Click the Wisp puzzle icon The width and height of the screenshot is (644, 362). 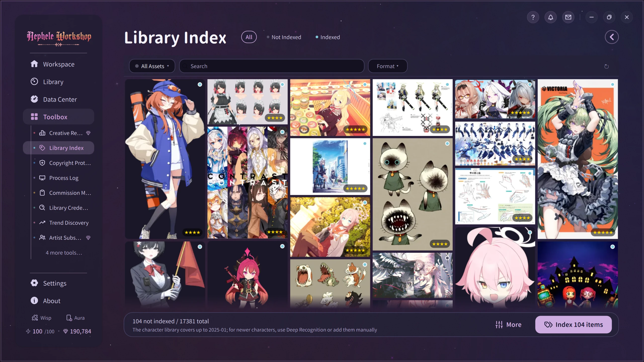tap(35, 318)
